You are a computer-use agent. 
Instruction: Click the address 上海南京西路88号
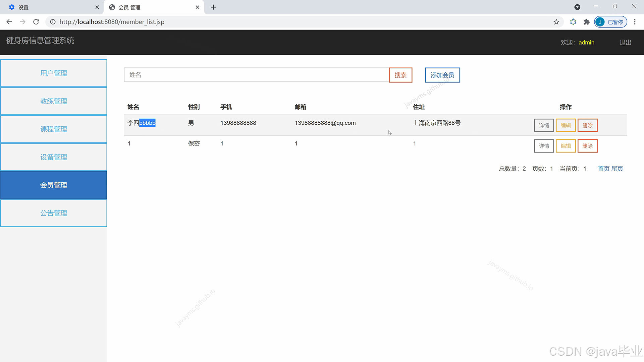437,123
